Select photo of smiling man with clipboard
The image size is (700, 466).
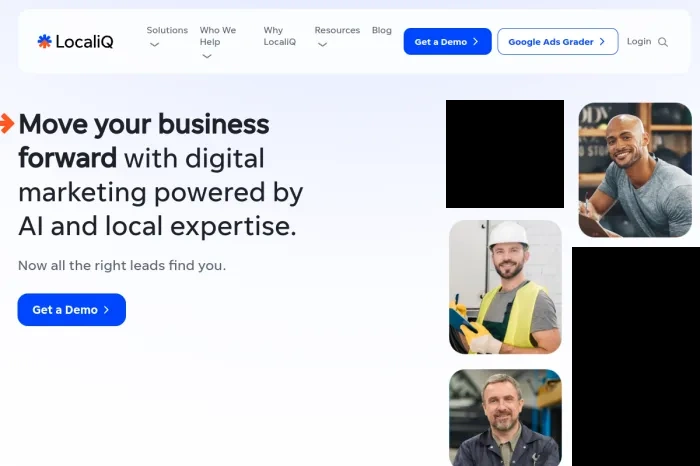[635, 170]
